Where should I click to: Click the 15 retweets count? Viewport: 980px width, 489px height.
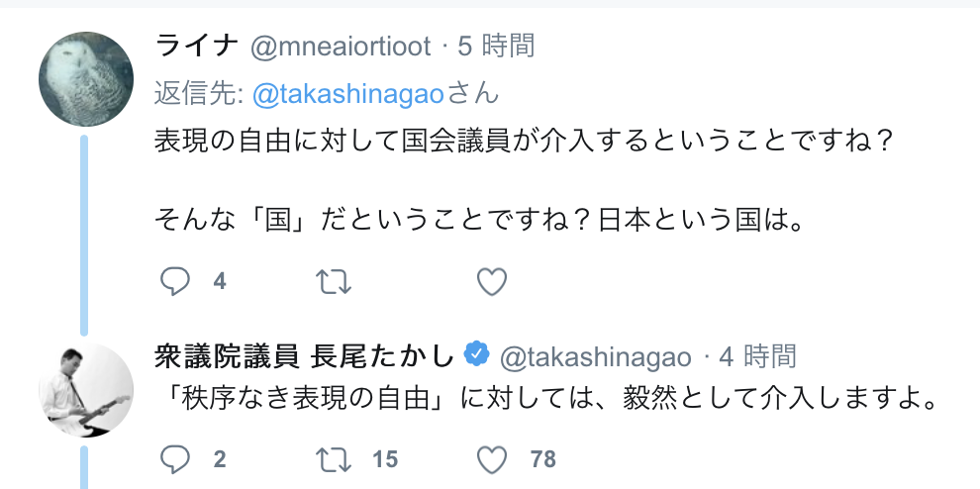click(x=385, y=459)
